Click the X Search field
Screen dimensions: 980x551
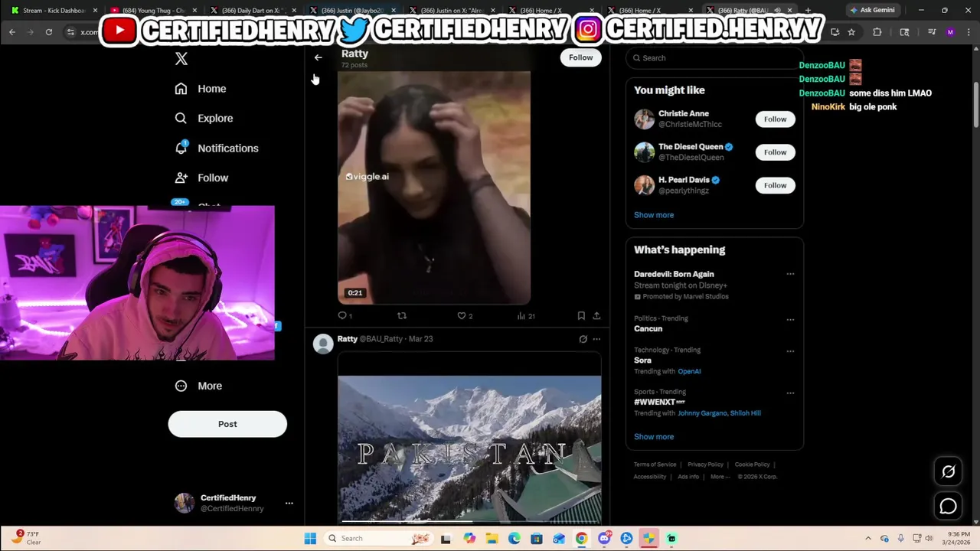[714, 58]
